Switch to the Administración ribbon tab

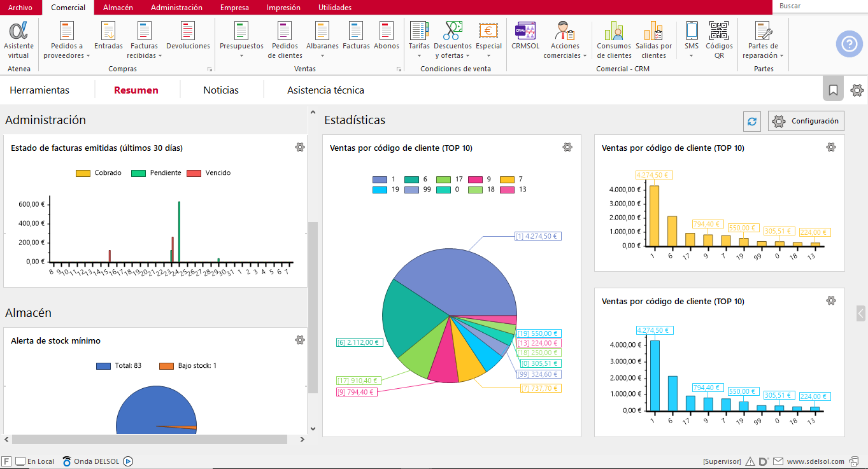pyautogui.click(x=176, y=8)
